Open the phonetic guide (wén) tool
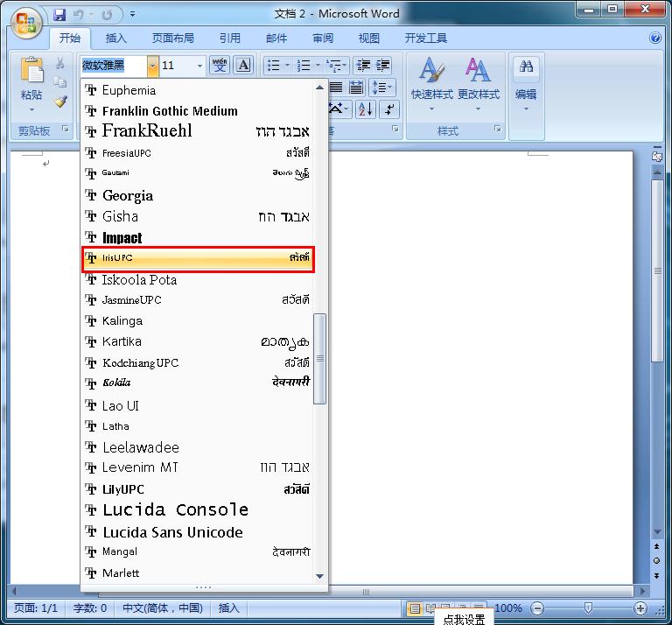This screenshot has width=672, height=625. coord(220,65)
